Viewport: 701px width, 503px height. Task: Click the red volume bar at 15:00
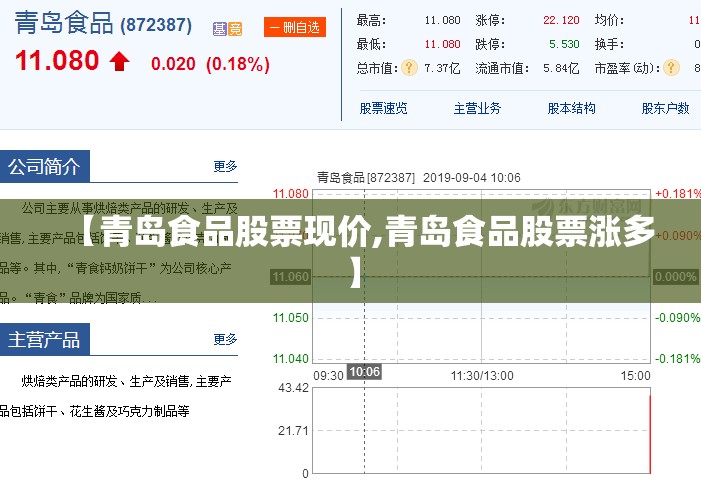tap(650, 434)
